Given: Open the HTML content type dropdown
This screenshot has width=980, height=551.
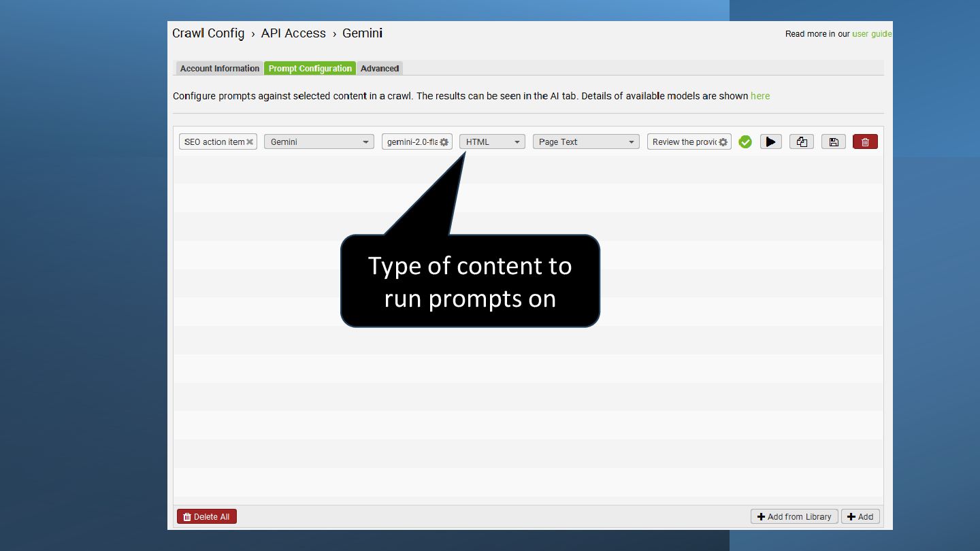Looking at the screenshot, I should (492, 141).
